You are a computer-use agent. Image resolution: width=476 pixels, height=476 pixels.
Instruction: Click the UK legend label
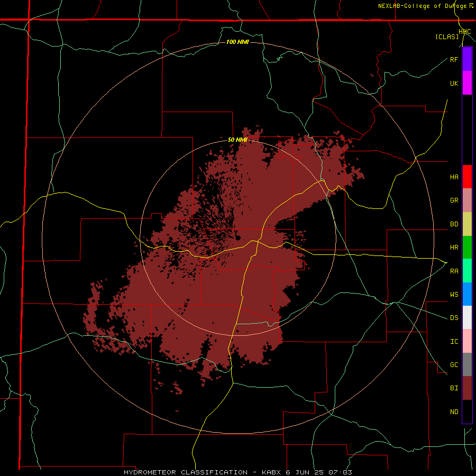(454, 83)
